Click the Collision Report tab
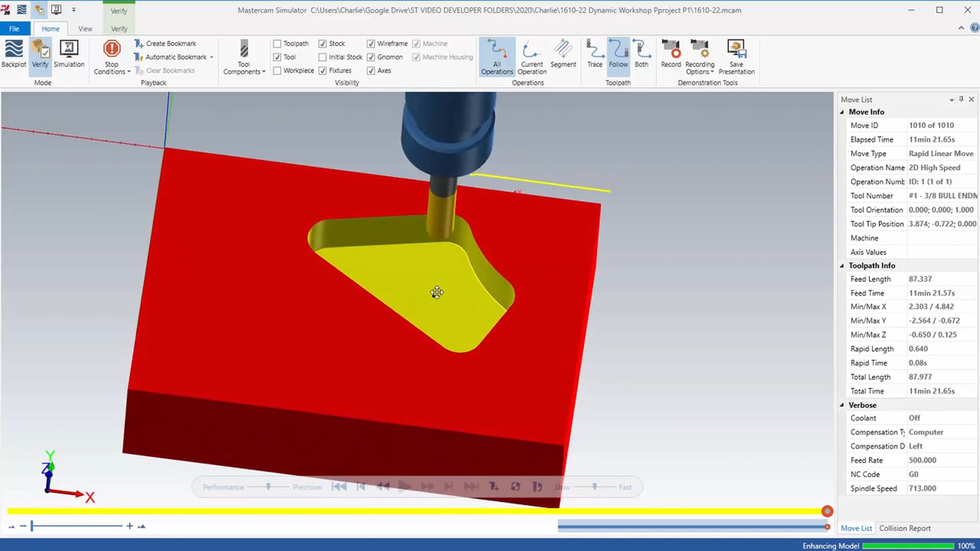 (904, 528)
